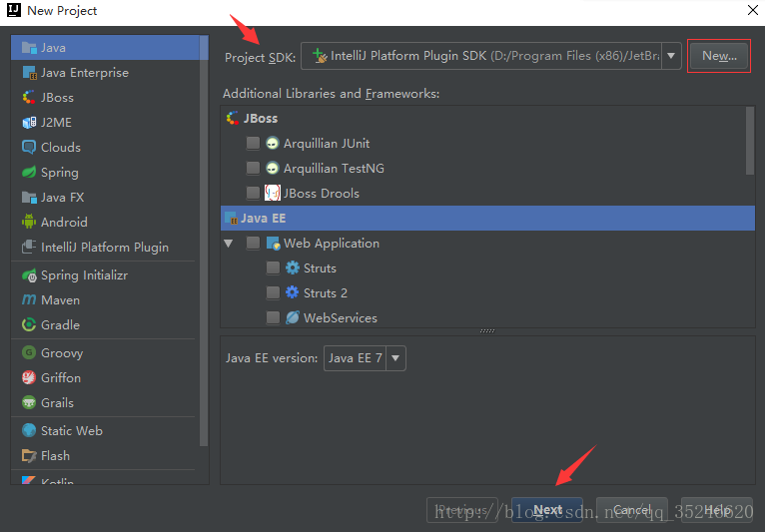Click the Java EE 7 version value
Image resolution: width=765 pixels, height=532 pixels.
pyautogui.click(x=356, y=358)
